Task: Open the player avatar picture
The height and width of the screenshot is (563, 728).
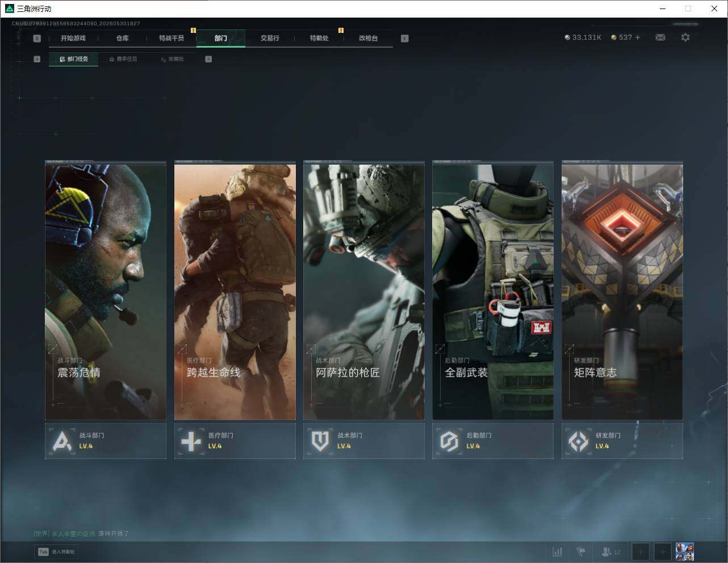Action: (x=685, y=552)
